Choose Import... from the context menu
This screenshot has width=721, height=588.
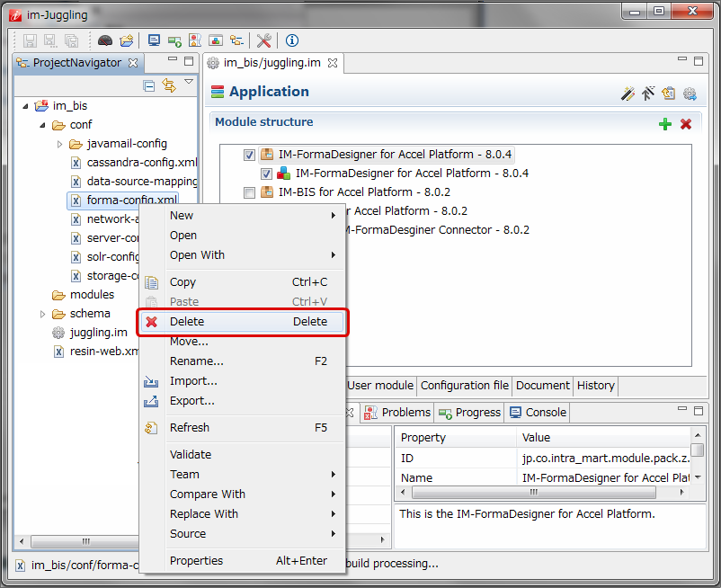(x=243, y=380)
